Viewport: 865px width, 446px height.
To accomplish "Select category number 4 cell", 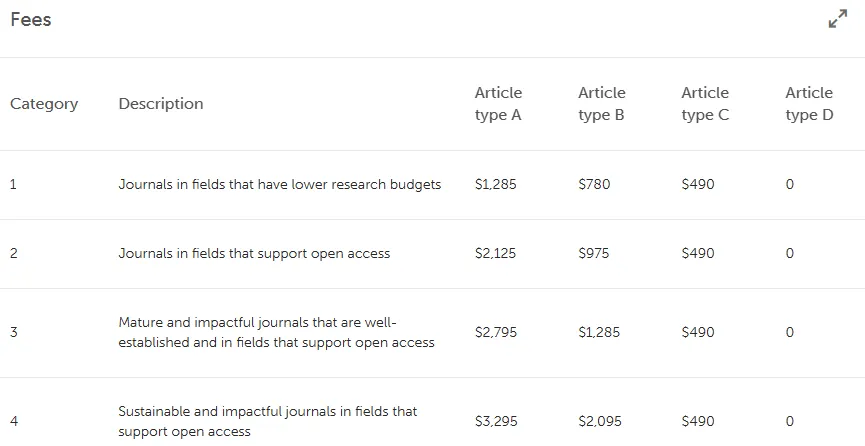I will (x=14, y=422).
